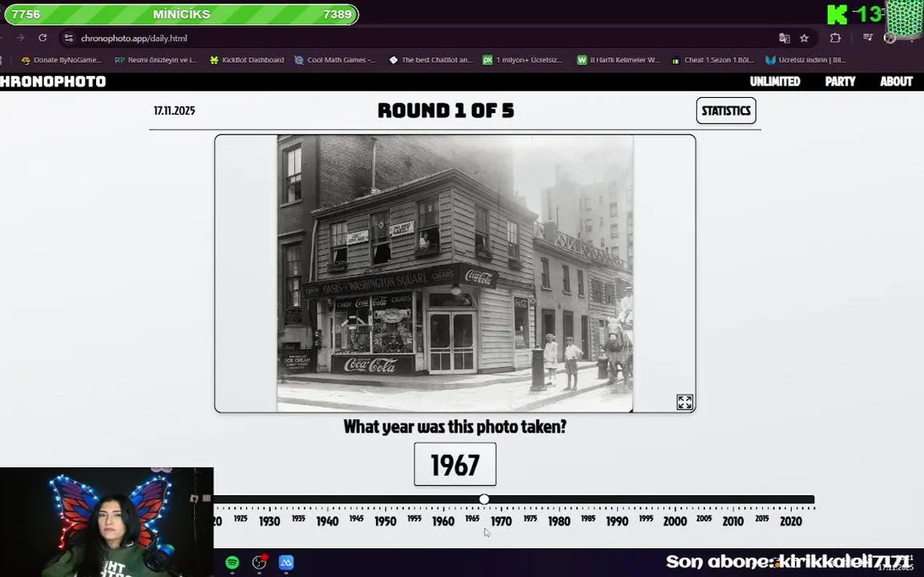Reload the Chronophoto page
Viewport: 924px width, 577px height.
point(42,38)
